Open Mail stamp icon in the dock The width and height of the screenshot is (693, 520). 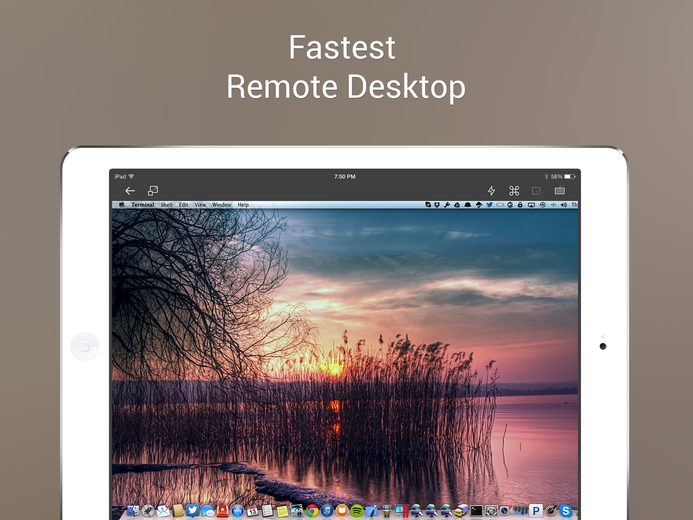point(163,511)
